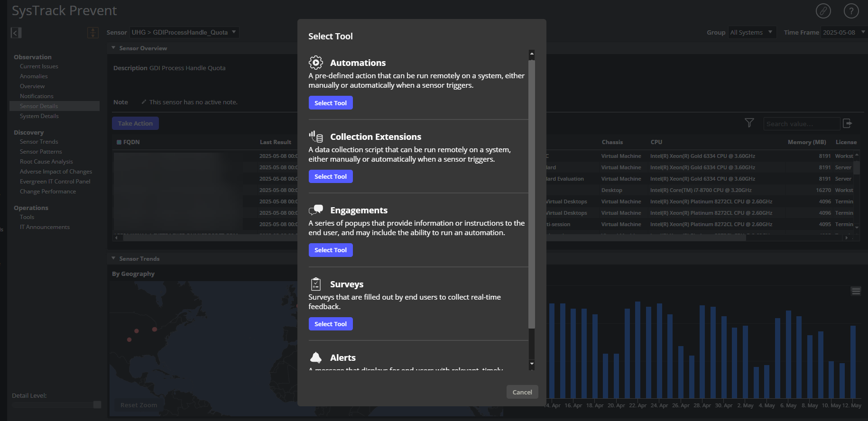868x421 pixels.
Task: Open System Details in sidebar
Action: (39, 116)
